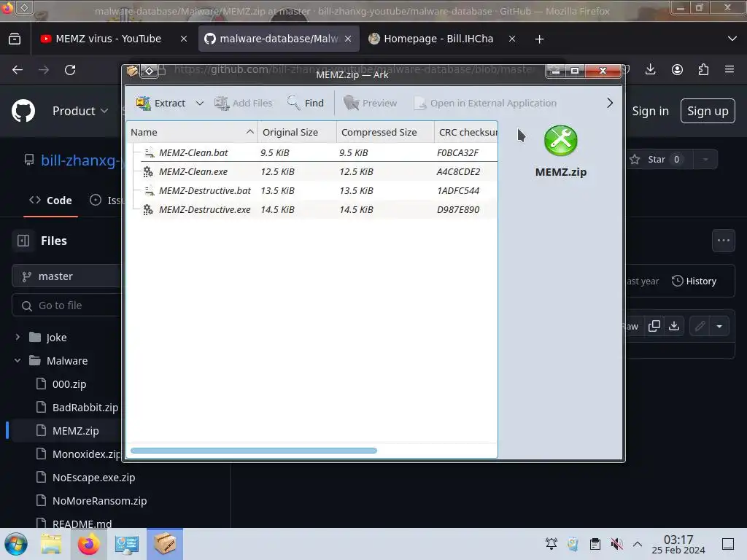The width and height of the screenshot is (747, 560).
Task: Click the Go to file search field
Action: coord(66,306)
